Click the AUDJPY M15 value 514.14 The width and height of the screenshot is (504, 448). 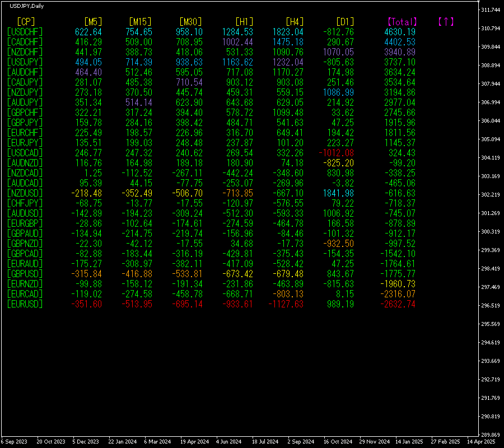[139, 102]
